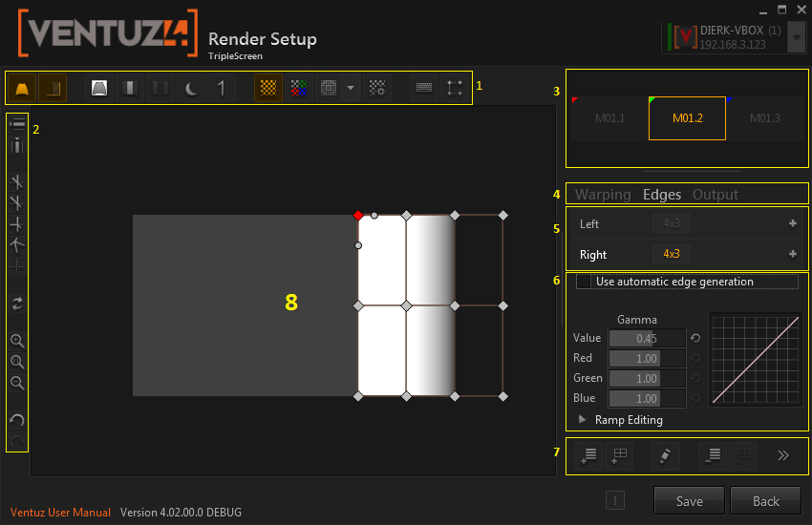Viewport: 812px width, 525px height.
Task: Click the Save button
Action: tap(689, 501)
